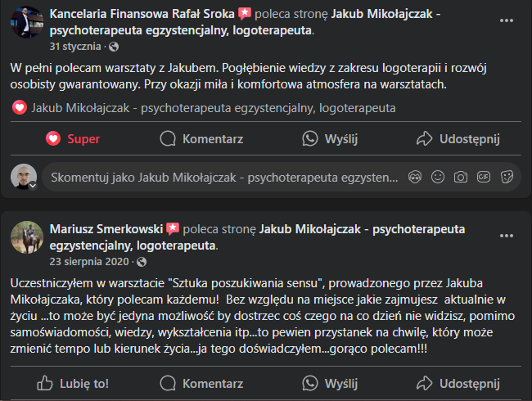Viewport: 532px width, 401px height.
Task: Expand the commenting identity switcher on avatar
Action: [34, 186]
